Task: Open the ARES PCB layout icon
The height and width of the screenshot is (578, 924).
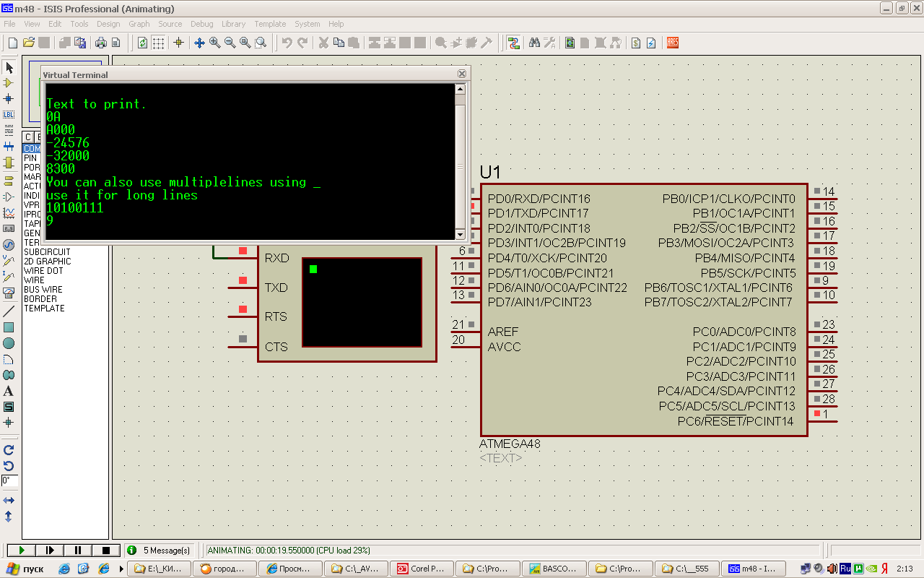Action: pos(672,43)
